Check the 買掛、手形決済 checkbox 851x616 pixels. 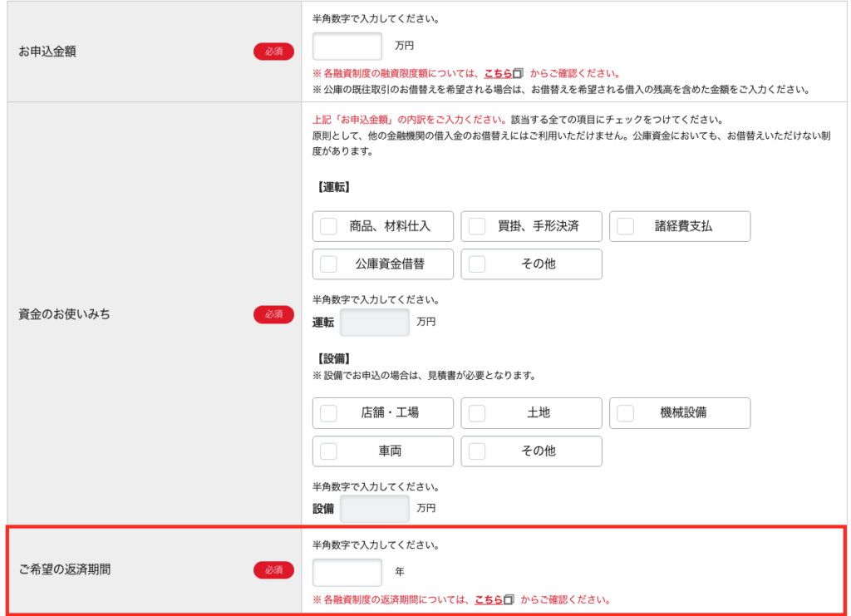click(x=477, y=226)
